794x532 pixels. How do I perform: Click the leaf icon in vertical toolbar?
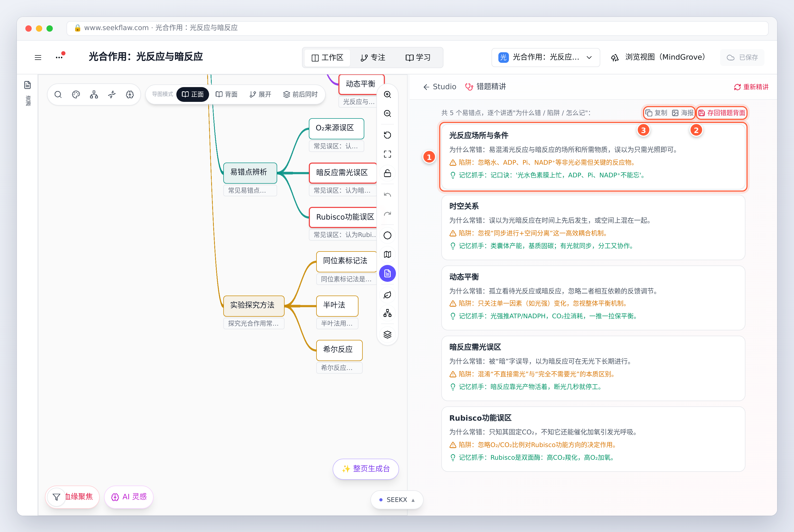pyautogui.click(x=387, y=295)
